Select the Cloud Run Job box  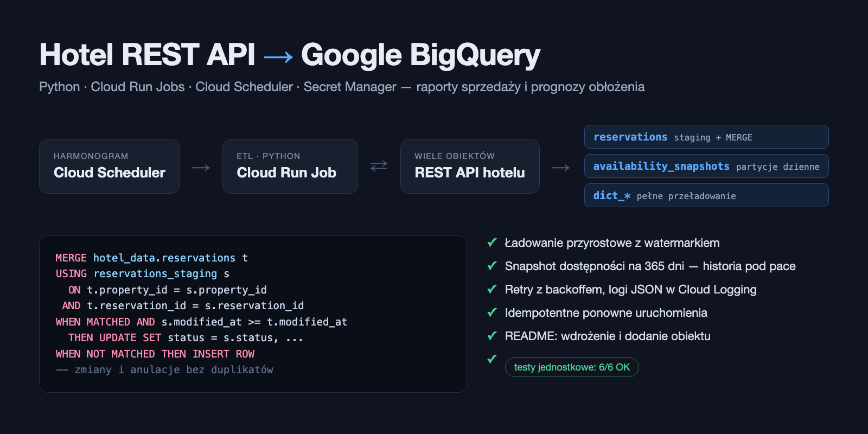[x=290, y=166]
